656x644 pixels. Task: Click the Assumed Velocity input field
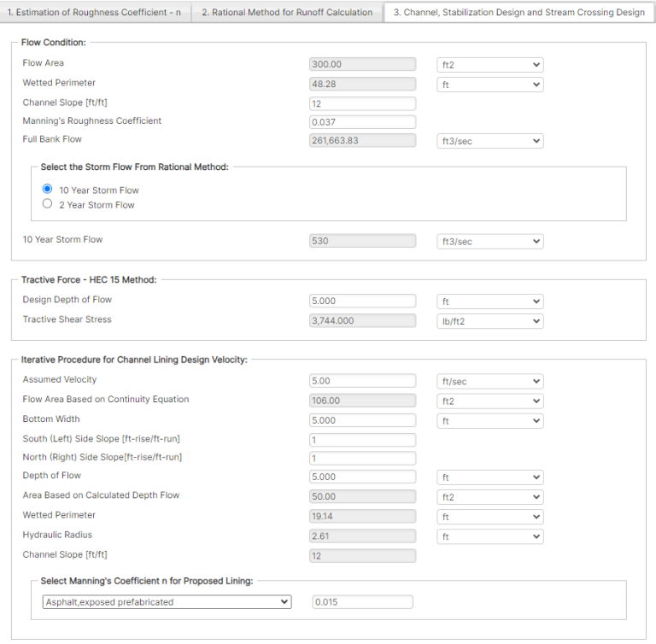[363, 381]
